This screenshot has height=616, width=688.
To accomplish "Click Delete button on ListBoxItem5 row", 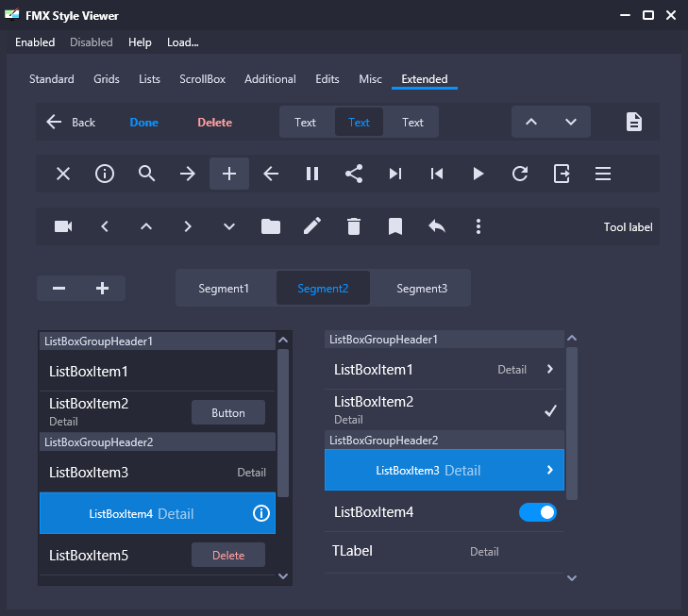I will pyautogui.click(x=228, y=555).
